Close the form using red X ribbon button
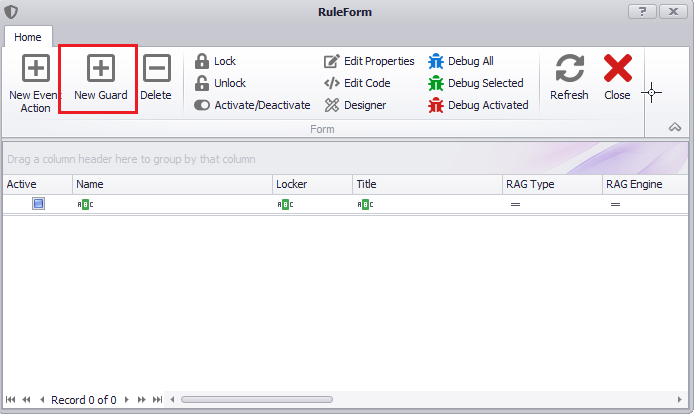This screenshot has width=696, height=416. [x=617, y=78]
